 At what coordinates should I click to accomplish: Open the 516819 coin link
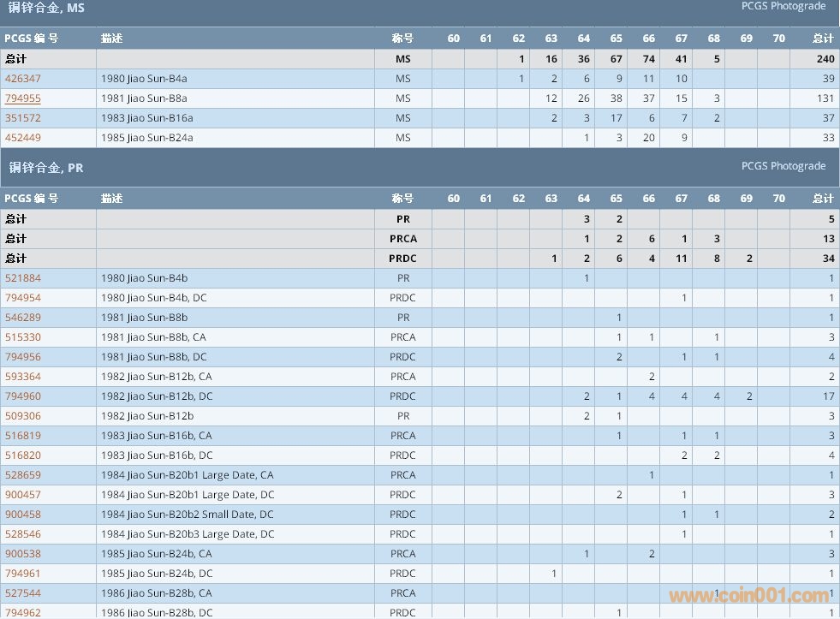click(23, 436)
